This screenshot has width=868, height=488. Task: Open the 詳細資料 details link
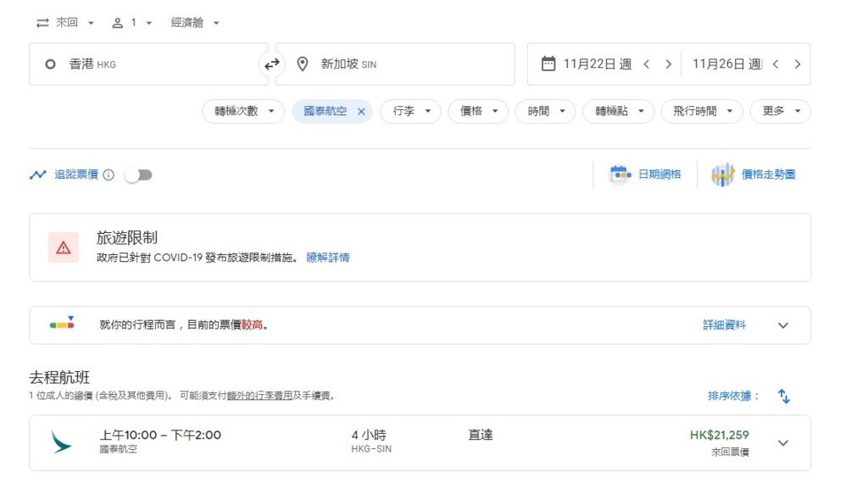point(724,325)
